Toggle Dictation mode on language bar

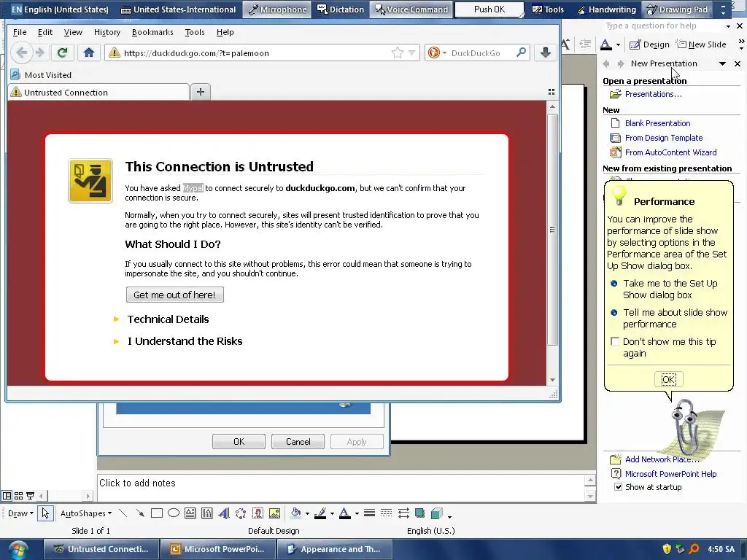pos(341,9)
